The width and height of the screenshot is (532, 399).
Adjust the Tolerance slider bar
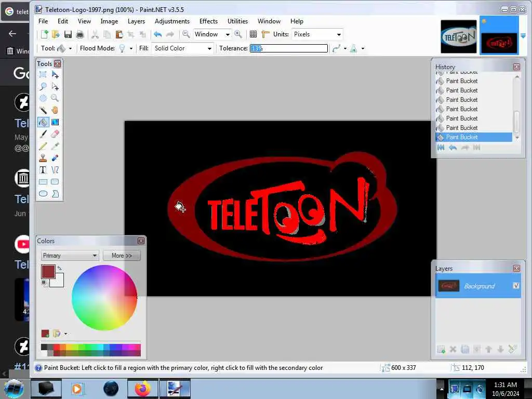click(289, 48)
